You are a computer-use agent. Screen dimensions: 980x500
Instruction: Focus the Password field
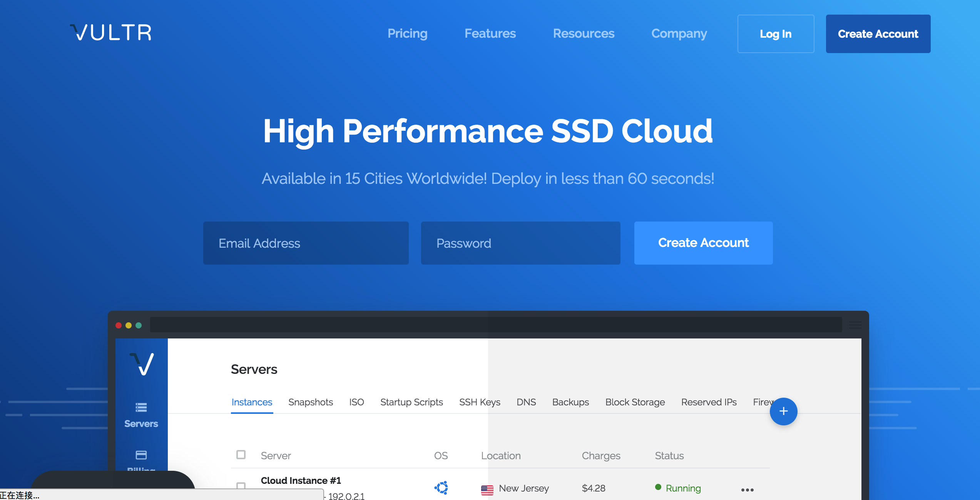520,243
